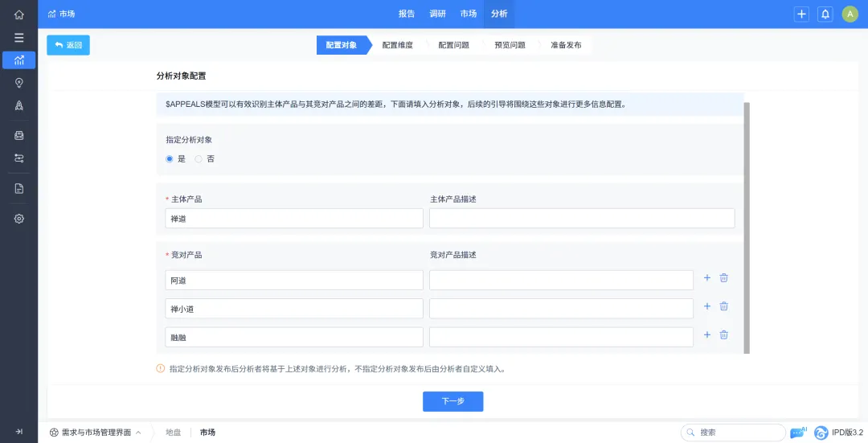Open the inbox sidebar icon
The image size is (868, 443).
tap(18, 135)
